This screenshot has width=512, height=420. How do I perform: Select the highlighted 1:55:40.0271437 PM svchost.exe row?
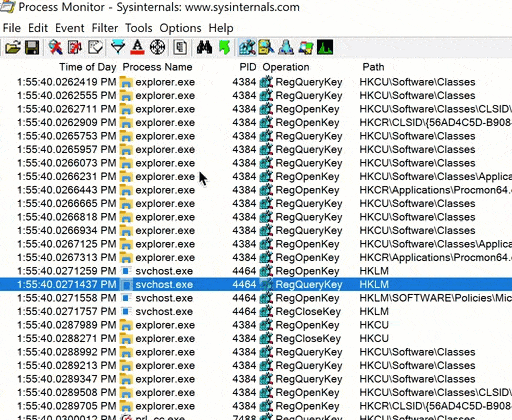(x=256, y=284)
